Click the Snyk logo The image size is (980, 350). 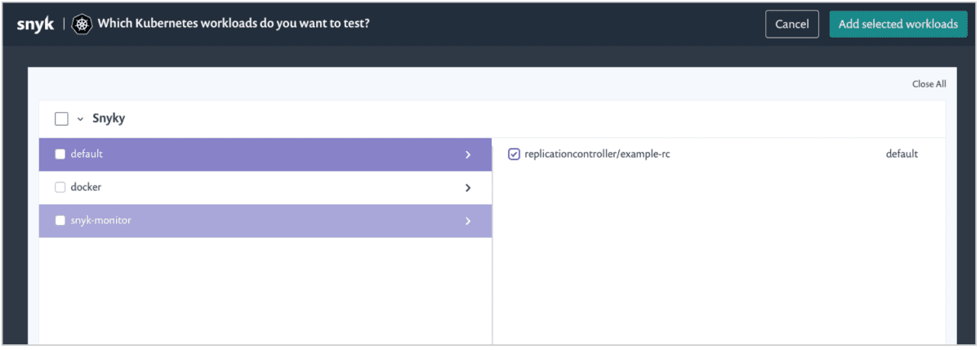coord(35,24)
